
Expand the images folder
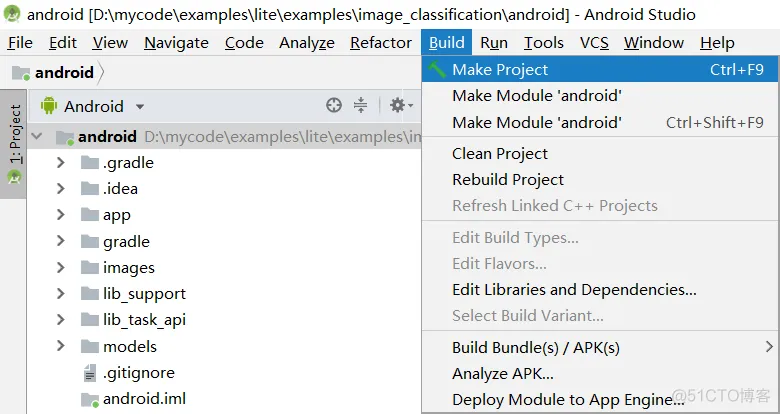[x=61, y=267]
